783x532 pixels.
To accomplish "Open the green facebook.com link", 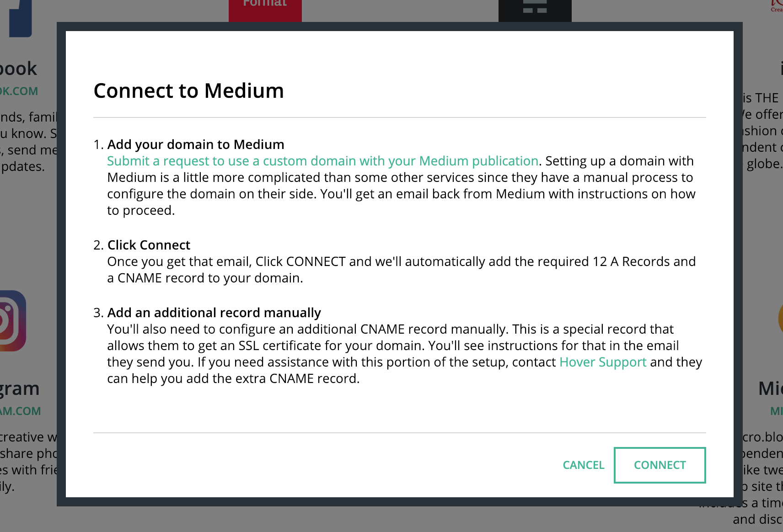I will pyautogui.click(x=19, y=91).
